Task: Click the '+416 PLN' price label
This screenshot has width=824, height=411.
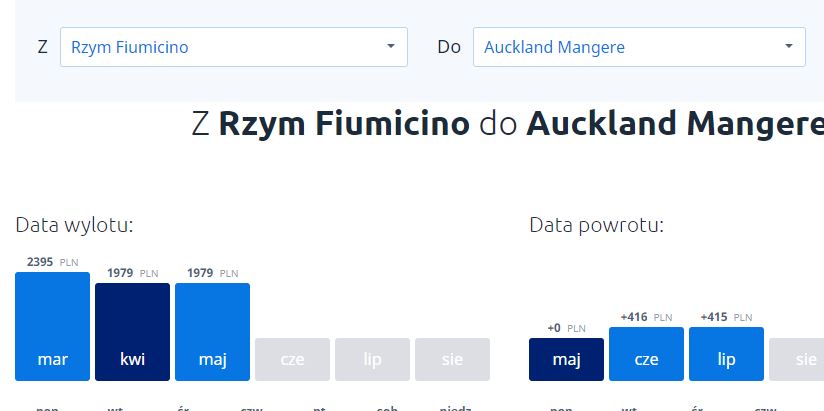Action: (646, 317)
